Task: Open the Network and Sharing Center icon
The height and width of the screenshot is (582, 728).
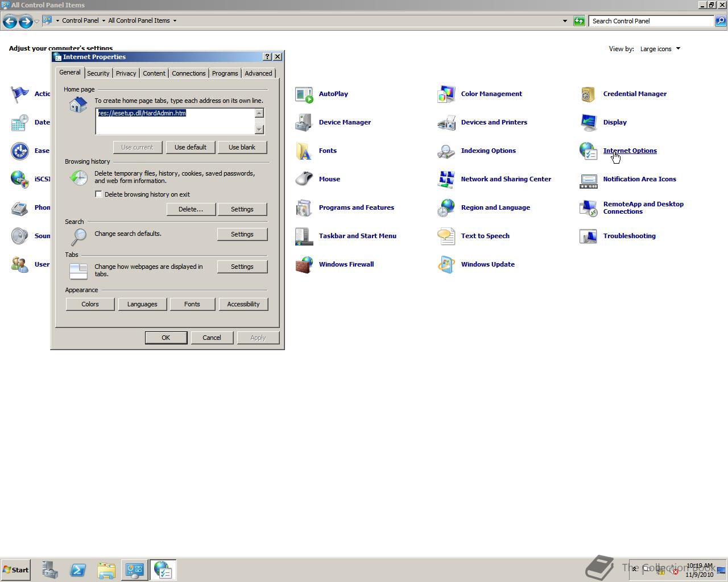Action: click(446, 180)
